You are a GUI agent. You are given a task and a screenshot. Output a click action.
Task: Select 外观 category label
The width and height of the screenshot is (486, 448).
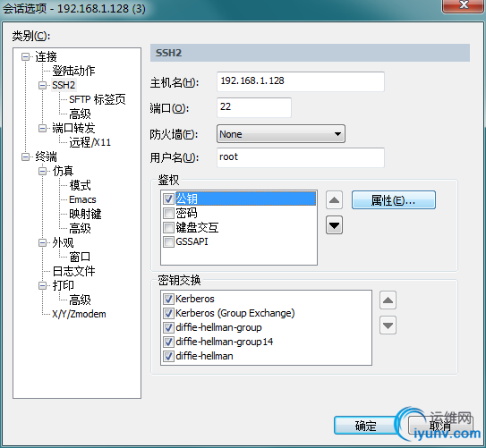(63, 242)
